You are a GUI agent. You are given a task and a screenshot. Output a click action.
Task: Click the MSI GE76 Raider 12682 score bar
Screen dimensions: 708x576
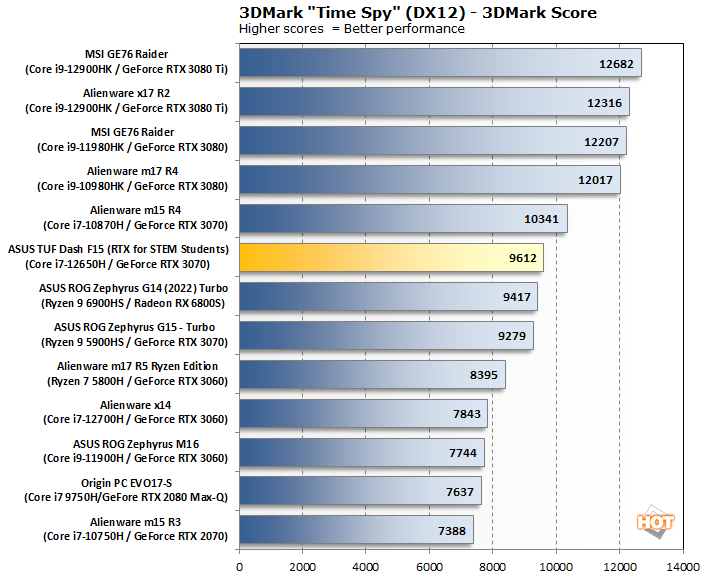click(x=439, y=62)
